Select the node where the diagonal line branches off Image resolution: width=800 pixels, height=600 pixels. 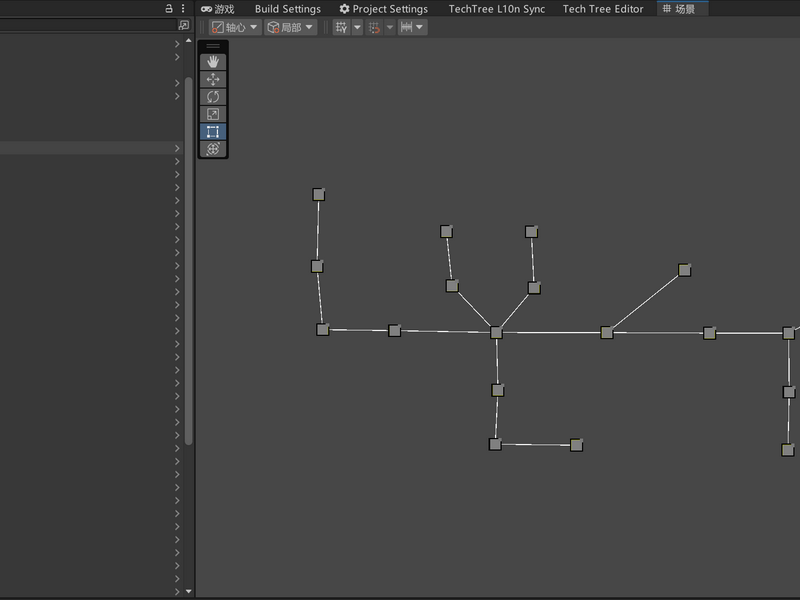coord(607,333)
